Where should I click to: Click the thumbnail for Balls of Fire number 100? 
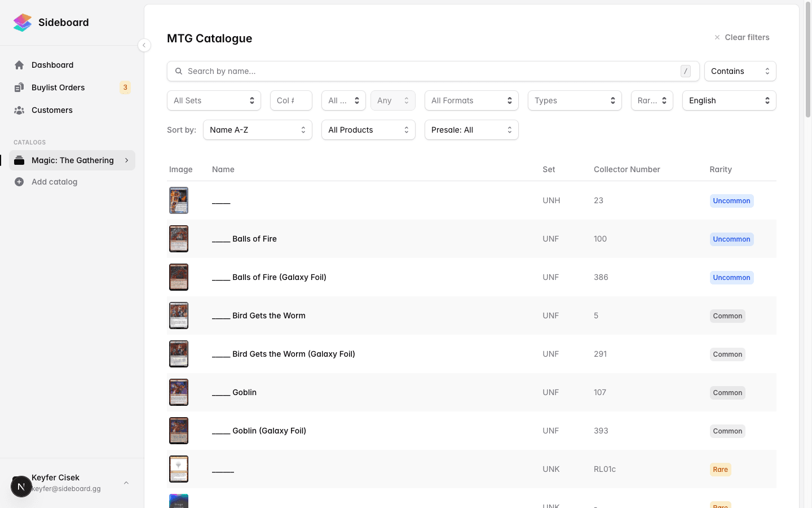(x=179, y=239)
